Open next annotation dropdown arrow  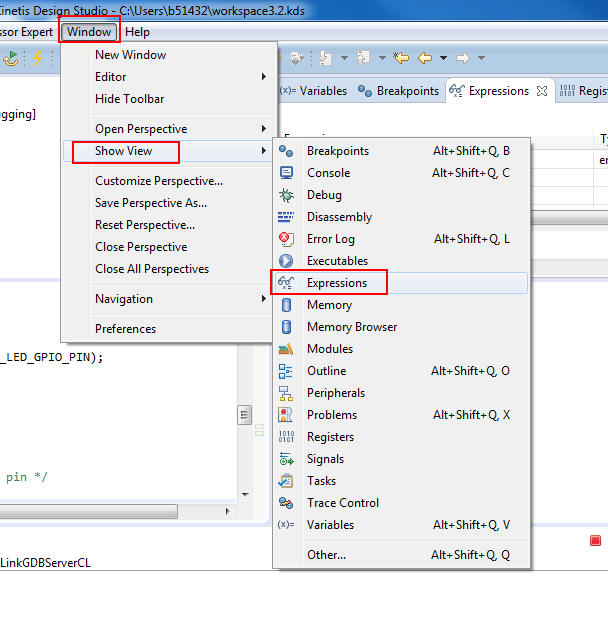(x=344, y=58)
